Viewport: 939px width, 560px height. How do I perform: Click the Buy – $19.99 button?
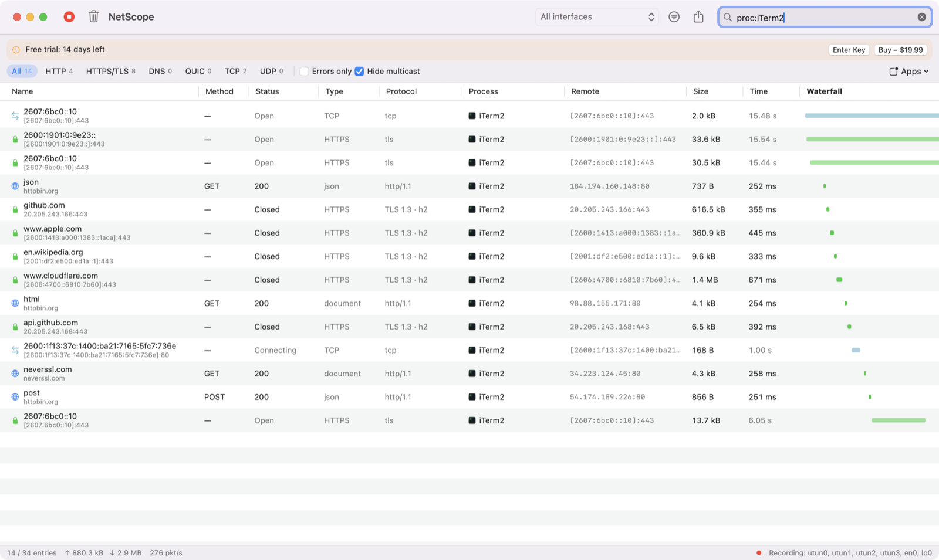pyautogui.click(x=901, y=50)
